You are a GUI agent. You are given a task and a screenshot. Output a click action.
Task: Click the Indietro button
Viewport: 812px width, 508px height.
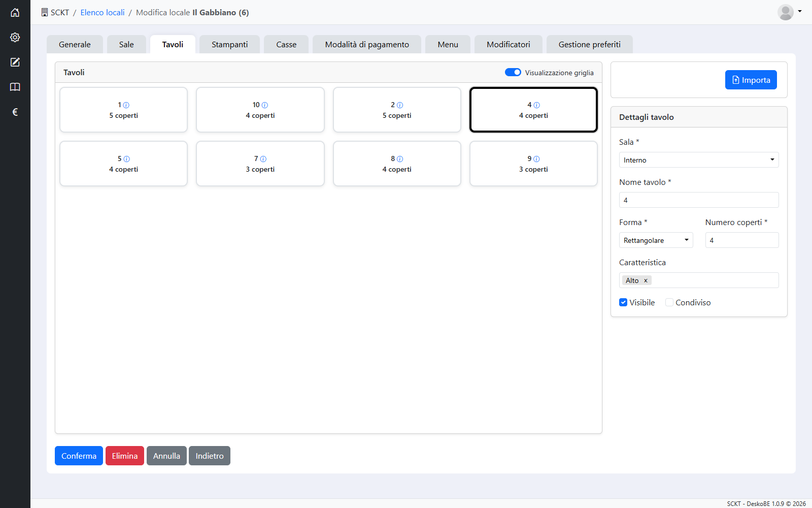(x=210, y=456)
